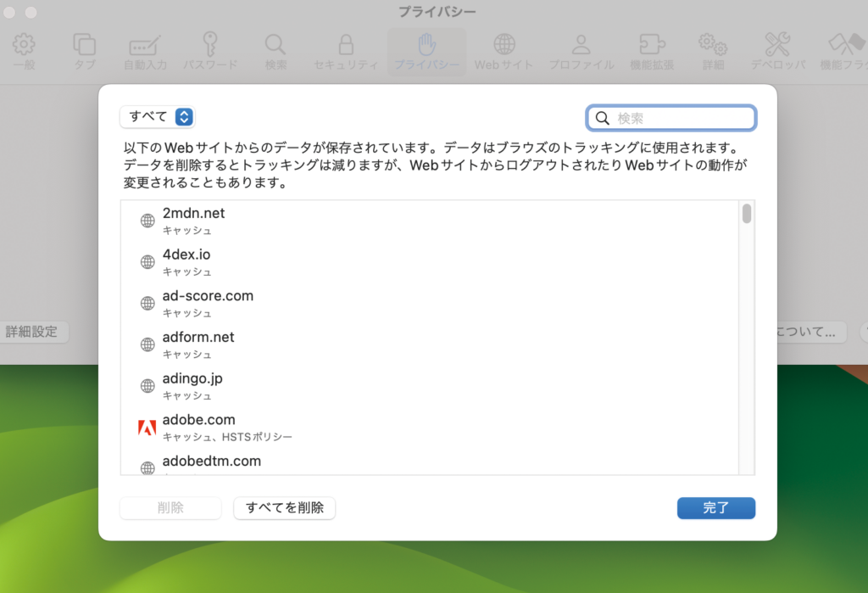Select the adobedtm.com row
This screenshot has height=593, width=868.
pos(430,462)
